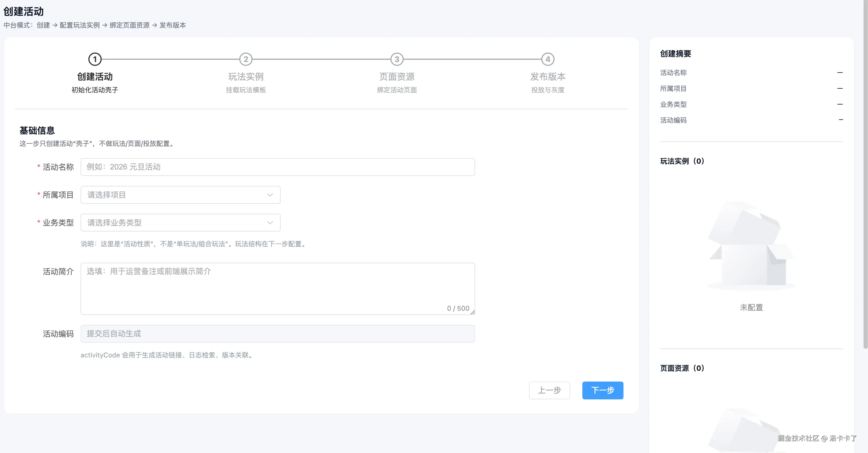Click the resize handle of 活动简介 textarea
This screenshot has height=453, width=868.
473,312
